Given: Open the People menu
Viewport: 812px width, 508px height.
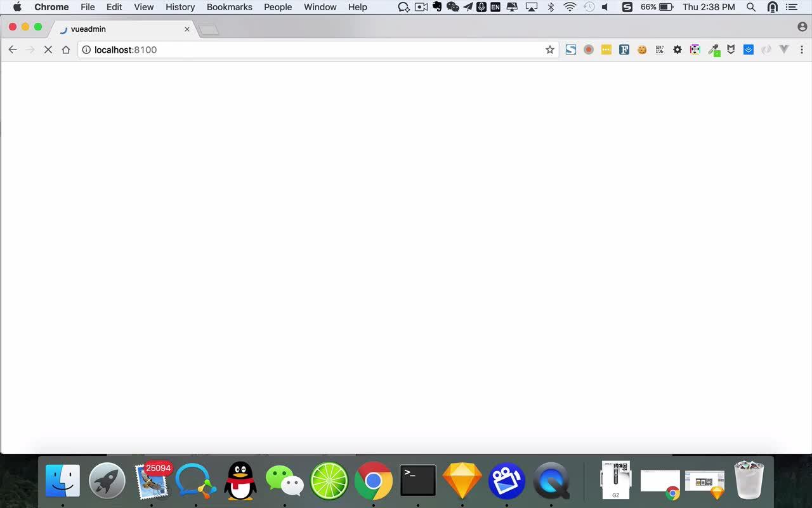Looking at the screenshot, I should click(278, 7).
